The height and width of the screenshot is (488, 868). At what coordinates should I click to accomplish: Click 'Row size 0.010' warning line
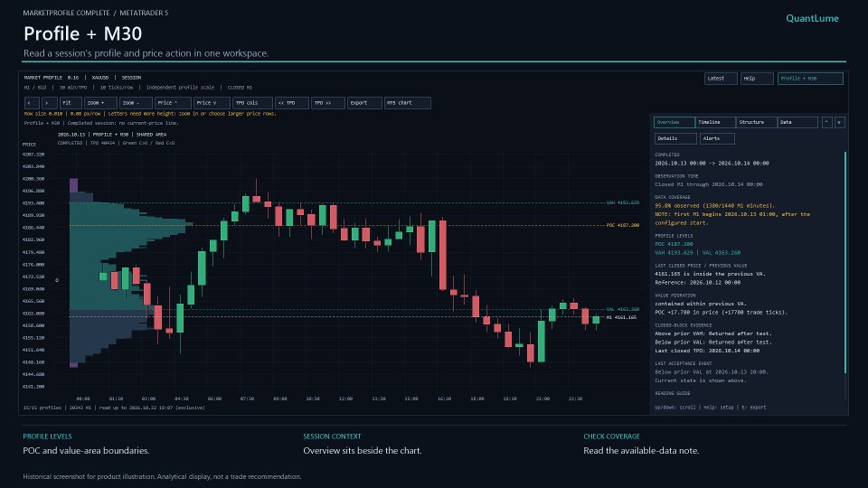point(150,114)
